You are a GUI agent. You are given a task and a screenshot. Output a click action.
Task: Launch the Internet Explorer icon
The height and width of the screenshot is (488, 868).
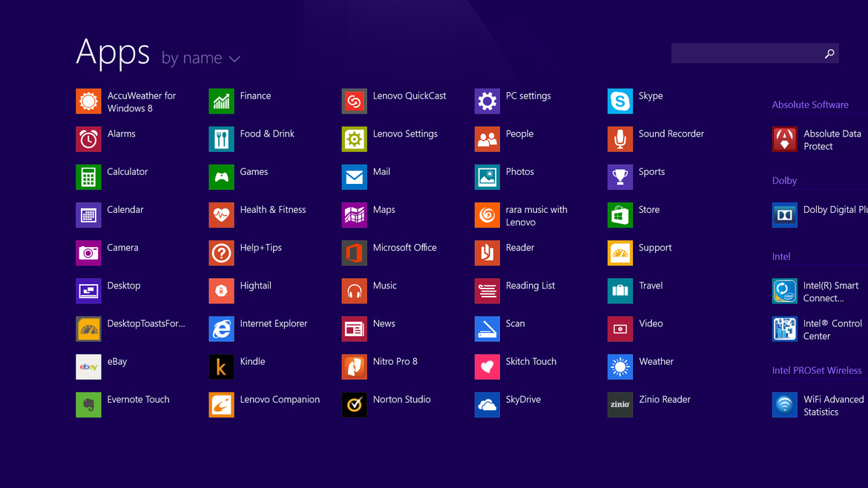point(221,329)
